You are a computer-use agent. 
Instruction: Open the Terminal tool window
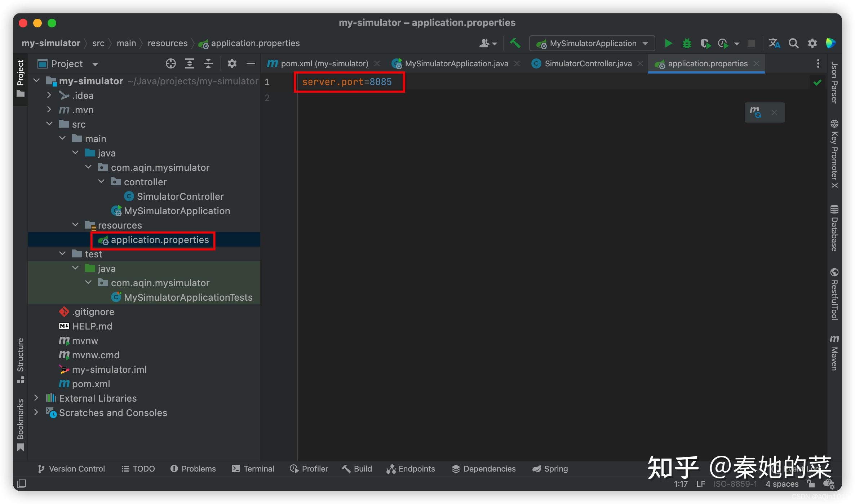[x=253, y=469]
